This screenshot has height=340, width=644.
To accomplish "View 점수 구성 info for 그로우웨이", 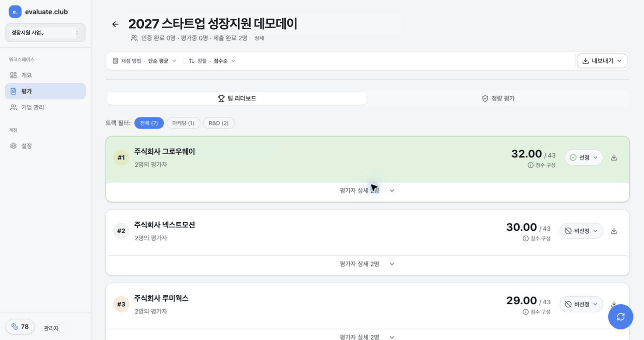I will click(542, 165).
